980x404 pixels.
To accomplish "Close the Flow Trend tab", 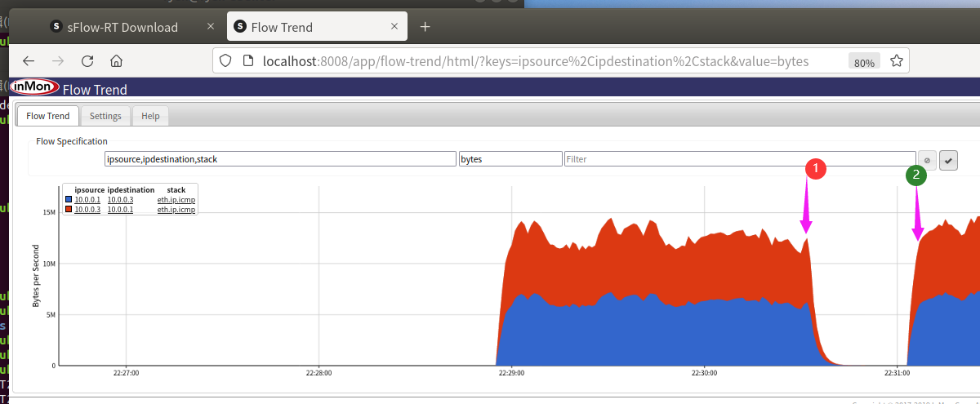I will click(394, 27).
